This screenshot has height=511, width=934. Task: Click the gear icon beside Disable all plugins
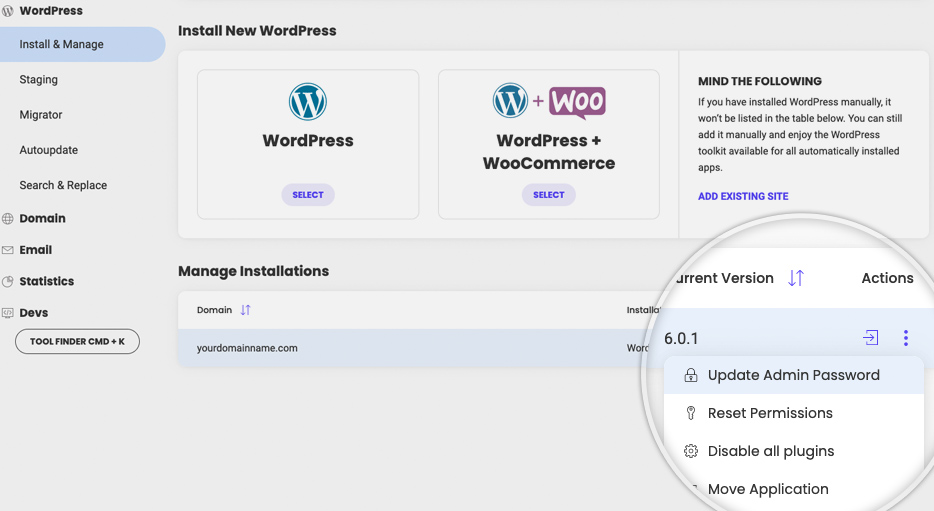point(691,451)
